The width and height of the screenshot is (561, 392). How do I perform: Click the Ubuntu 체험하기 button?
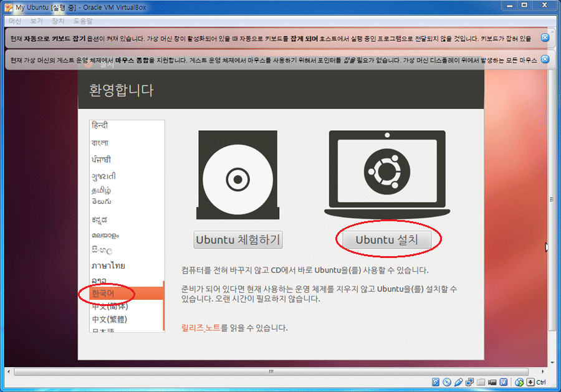tap(238, 239)
